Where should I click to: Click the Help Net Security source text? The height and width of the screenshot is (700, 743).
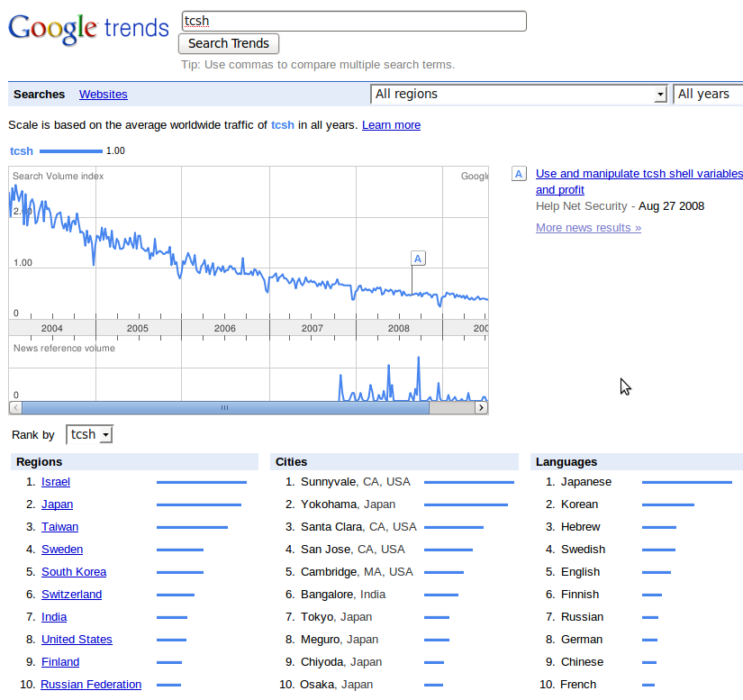pos(582,206)
